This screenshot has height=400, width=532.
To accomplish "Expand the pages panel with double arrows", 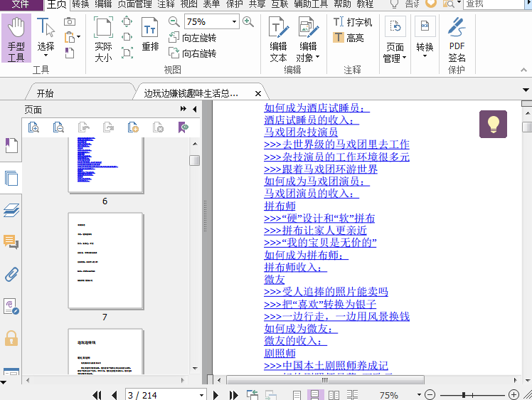I will click(x=183, y=109).
